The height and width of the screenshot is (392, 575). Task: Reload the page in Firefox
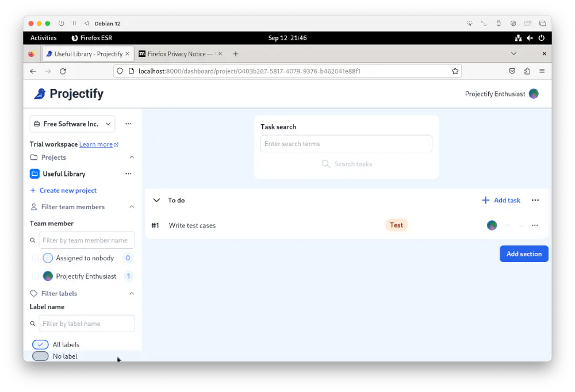click(63, 71)
